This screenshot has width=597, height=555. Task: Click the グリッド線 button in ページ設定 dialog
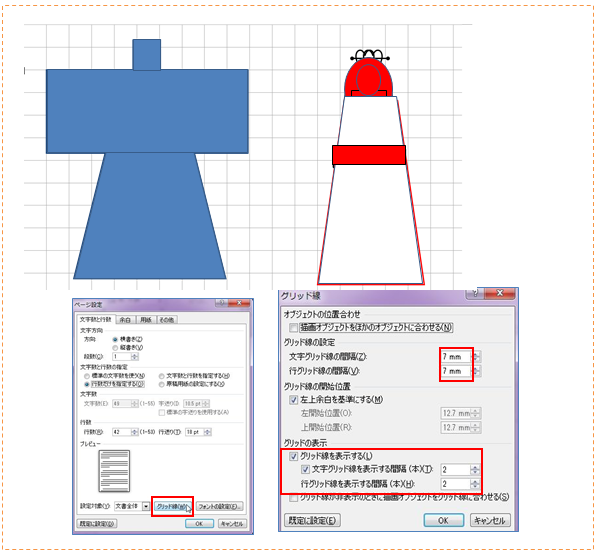point(172,506)
